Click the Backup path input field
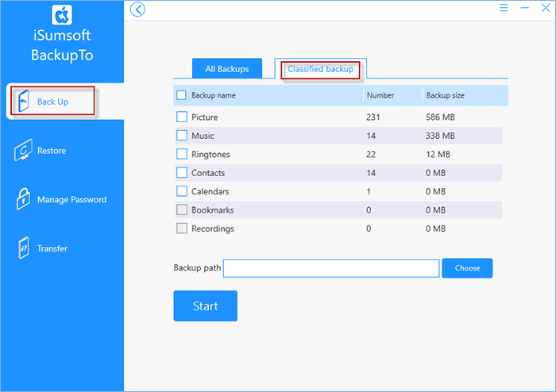 click(330, 268)
